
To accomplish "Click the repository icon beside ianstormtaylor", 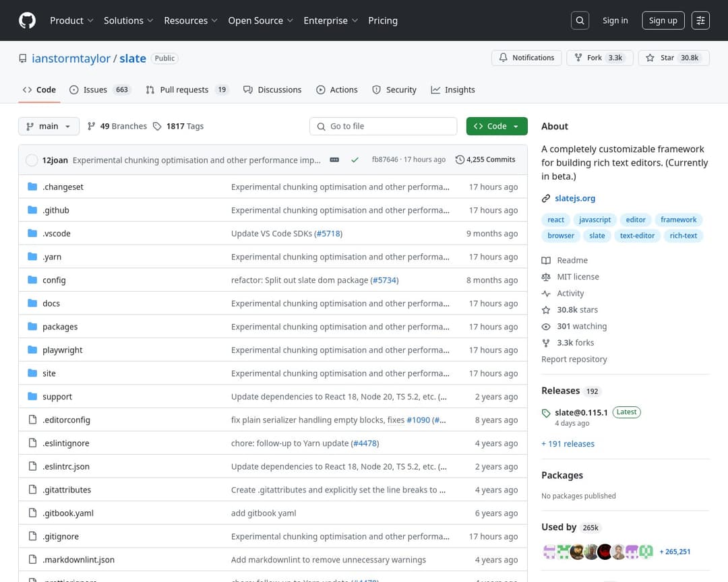I will [23, 59].
